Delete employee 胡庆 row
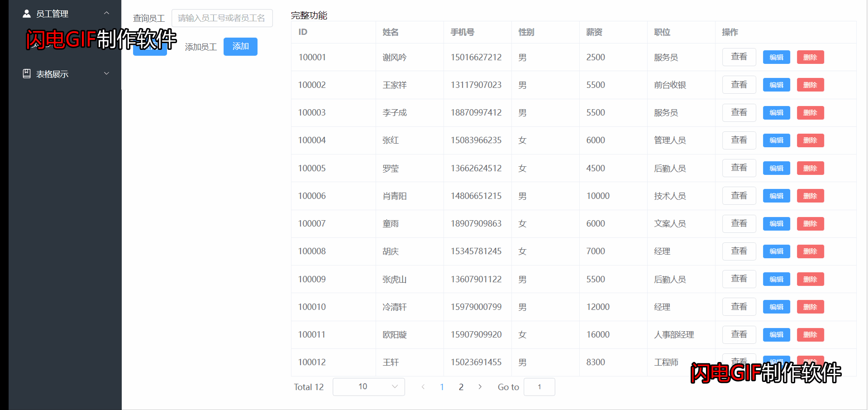Image resolution: width=868 pixels, height=410 pixels. pyautogui.click(x=811, y=251)
